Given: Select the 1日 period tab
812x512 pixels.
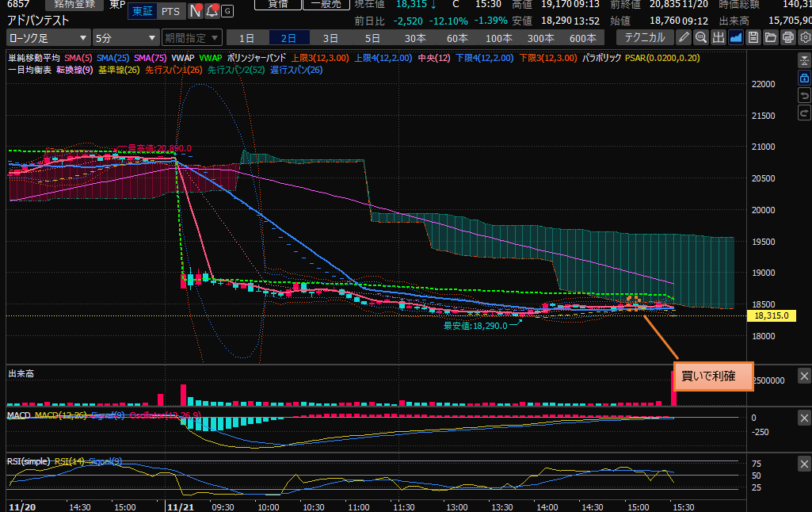Looking at the screenshot, I should (x=247, y=37).
